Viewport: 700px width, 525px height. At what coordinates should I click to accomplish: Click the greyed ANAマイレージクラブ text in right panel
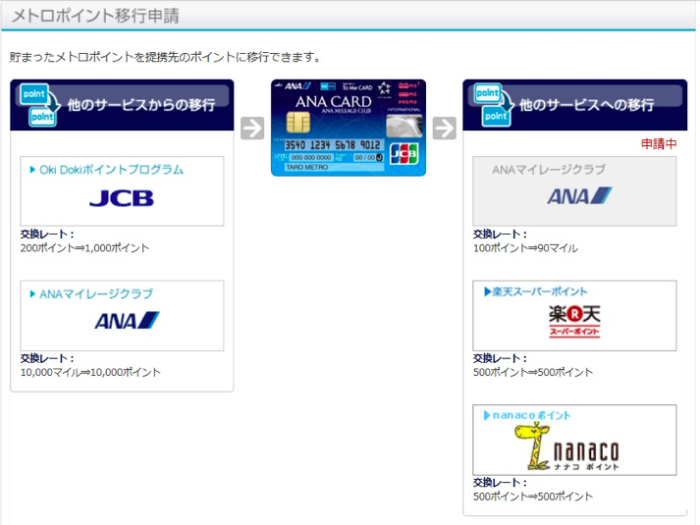[548, 170]
